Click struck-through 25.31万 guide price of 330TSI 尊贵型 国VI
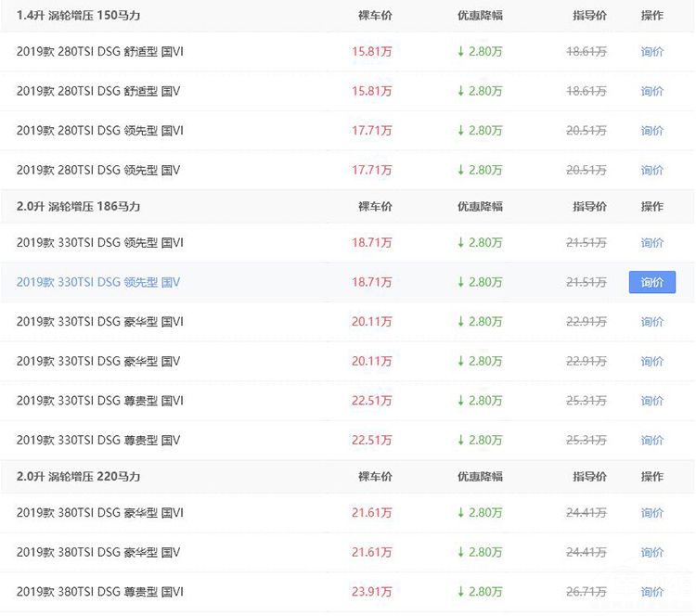Viewport: 696px width, 616px height. coord(586,401)
